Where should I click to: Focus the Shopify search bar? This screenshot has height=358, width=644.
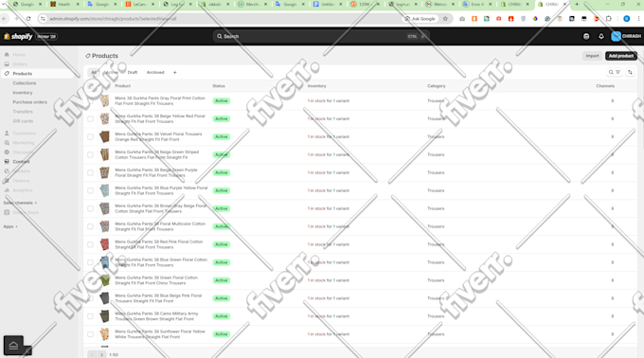(x=321, y=37)
